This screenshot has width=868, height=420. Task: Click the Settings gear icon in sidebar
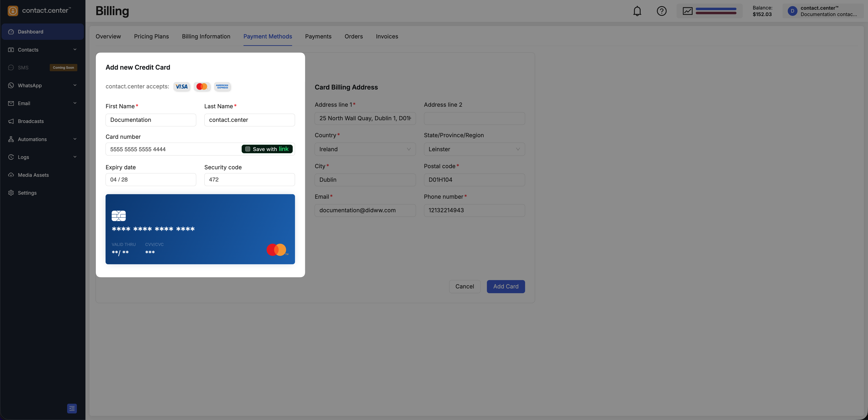pyautogui.click(x=11, y=193)
